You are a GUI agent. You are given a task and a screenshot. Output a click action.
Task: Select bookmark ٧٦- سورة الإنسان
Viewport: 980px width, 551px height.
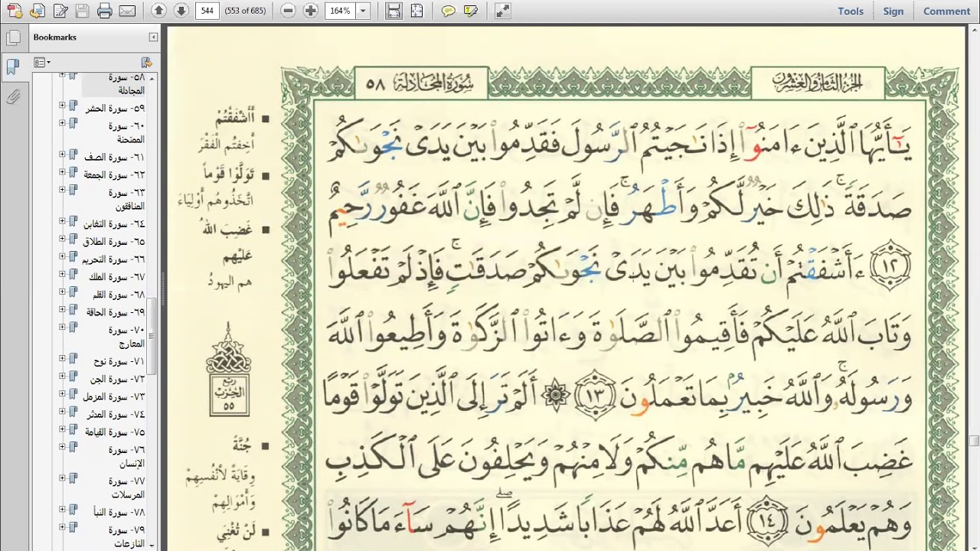coord(126,456)
